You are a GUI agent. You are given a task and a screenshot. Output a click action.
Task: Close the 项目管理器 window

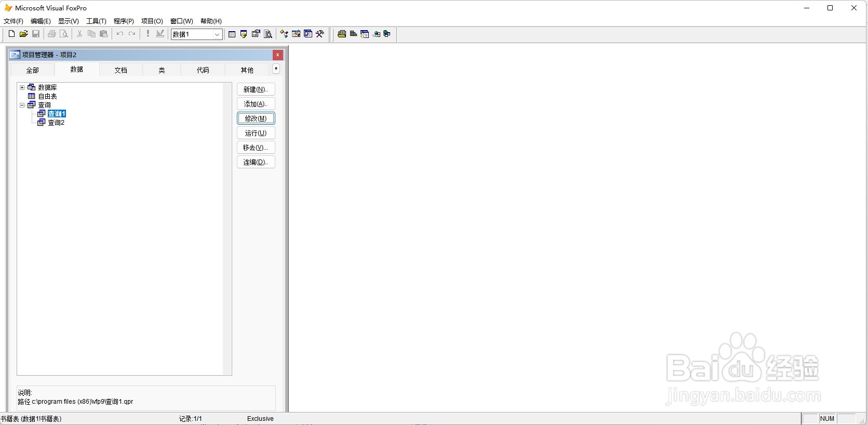278,55
